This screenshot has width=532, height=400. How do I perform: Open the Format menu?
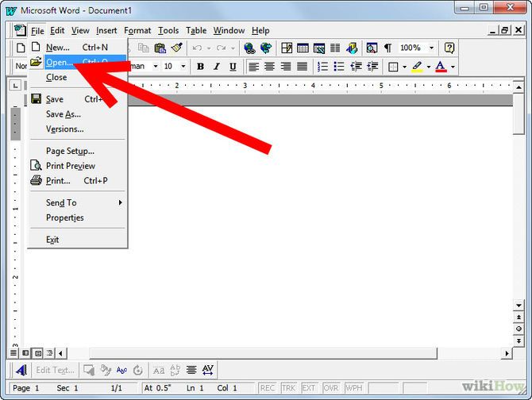(x=137, y=30)
